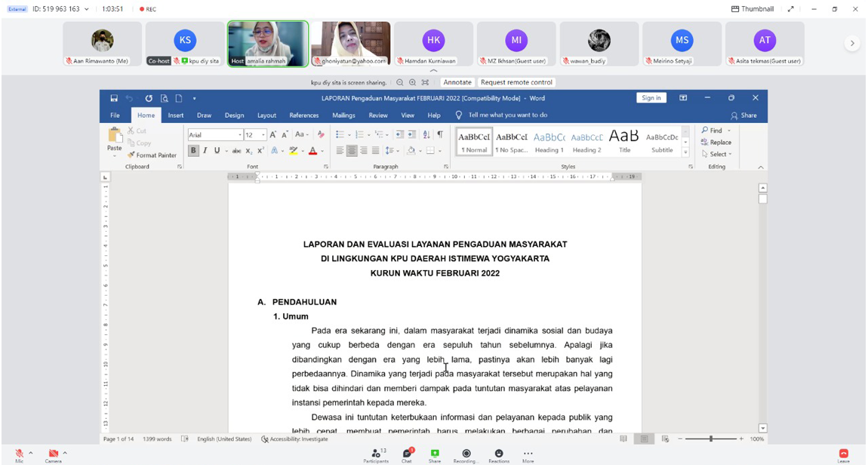
Task: Toggle Show/Hide paragraph marks
Action: 440,134
